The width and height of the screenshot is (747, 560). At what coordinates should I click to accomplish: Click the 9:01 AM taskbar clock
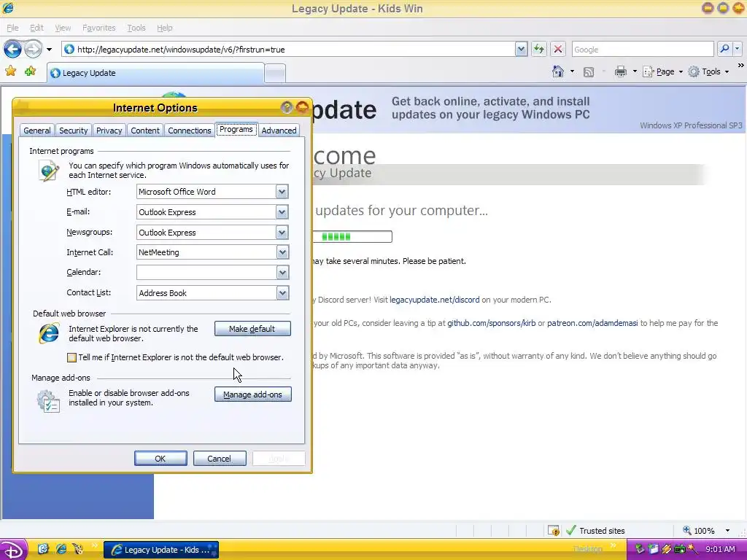pos(720,549)
